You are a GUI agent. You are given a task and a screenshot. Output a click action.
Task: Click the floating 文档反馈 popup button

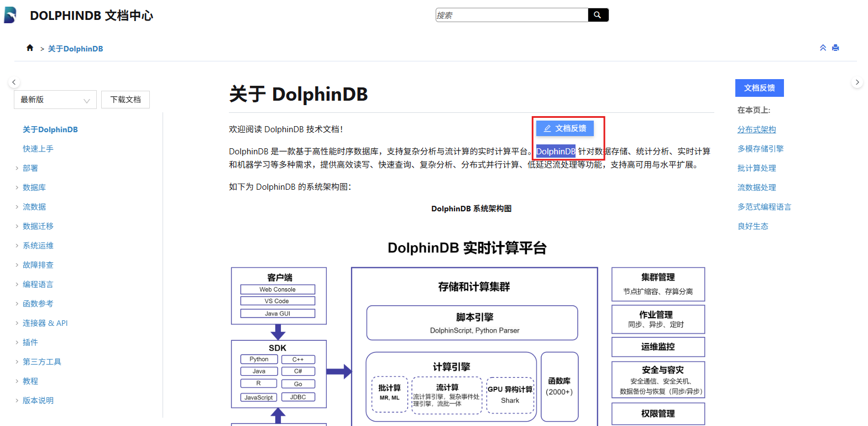tap(565, 128)
